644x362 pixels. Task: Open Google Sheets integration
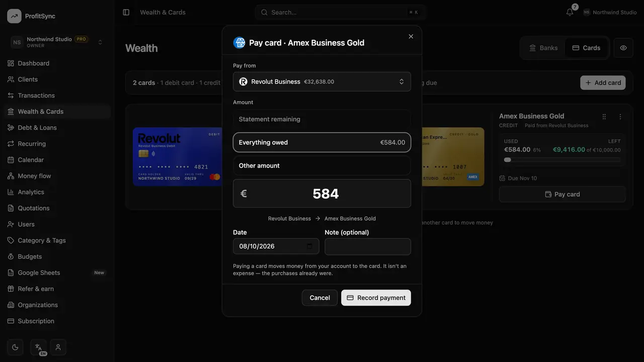click(57, 273)
